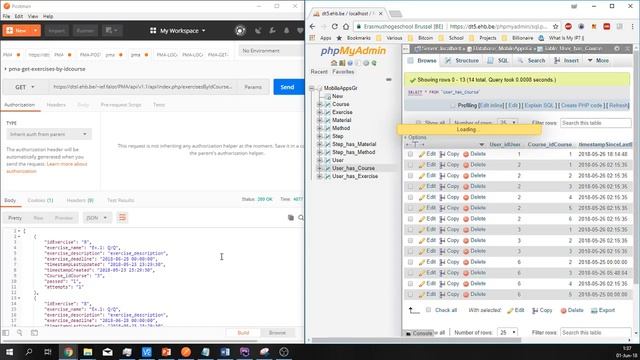
Task: Open the My Workspace dropdown
Action: pyautogui.click(x=178, y=31)
